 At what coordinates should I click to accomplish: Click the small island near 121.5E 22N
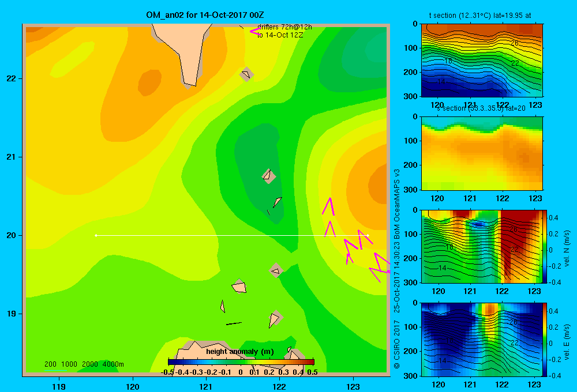coord(246,74)
